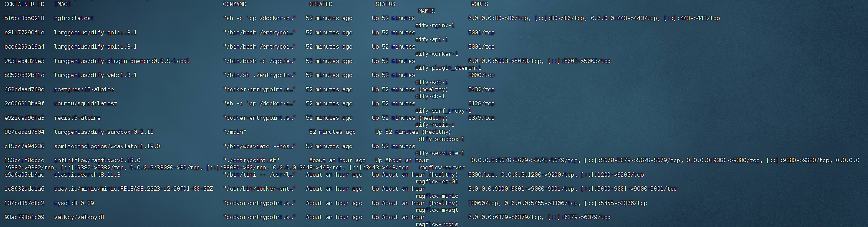Select container ID e81177290f1d

(x=24, y=33)
